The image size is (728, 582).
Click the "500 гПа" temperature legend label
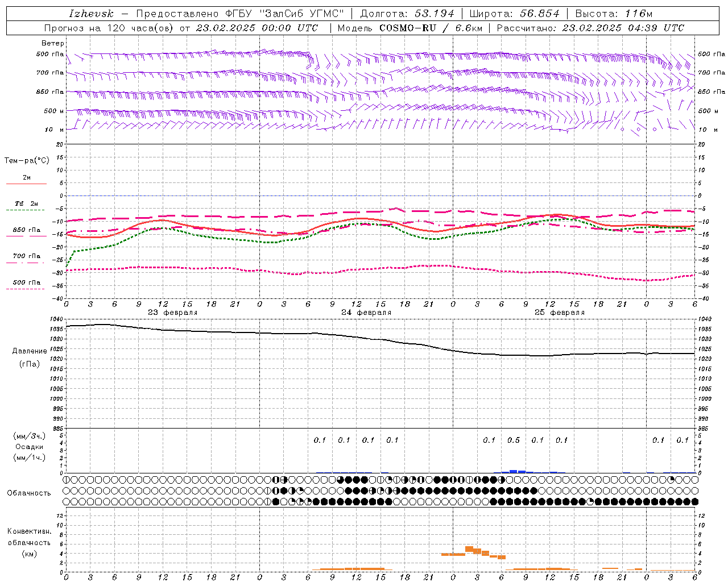(x=27, y=282)
